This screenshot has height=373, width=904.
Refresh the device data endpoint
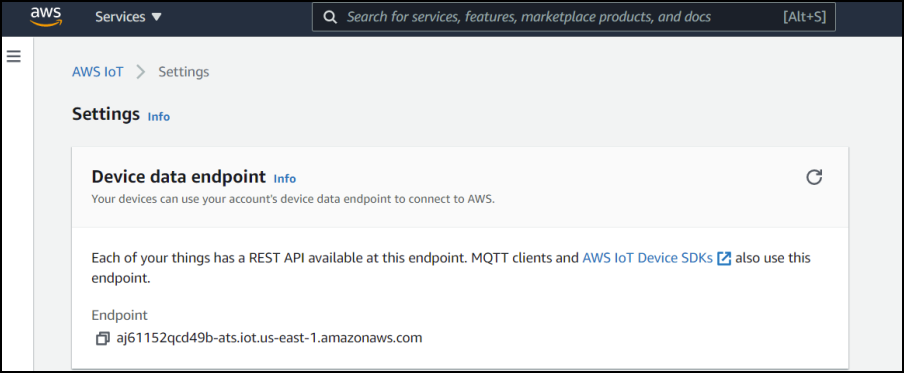[x=814, y=177]
